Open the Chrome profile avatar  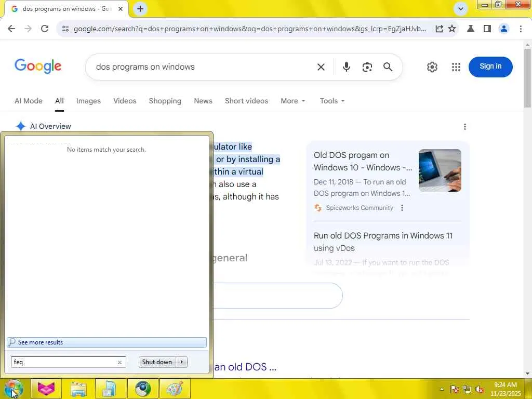point(504,29)
